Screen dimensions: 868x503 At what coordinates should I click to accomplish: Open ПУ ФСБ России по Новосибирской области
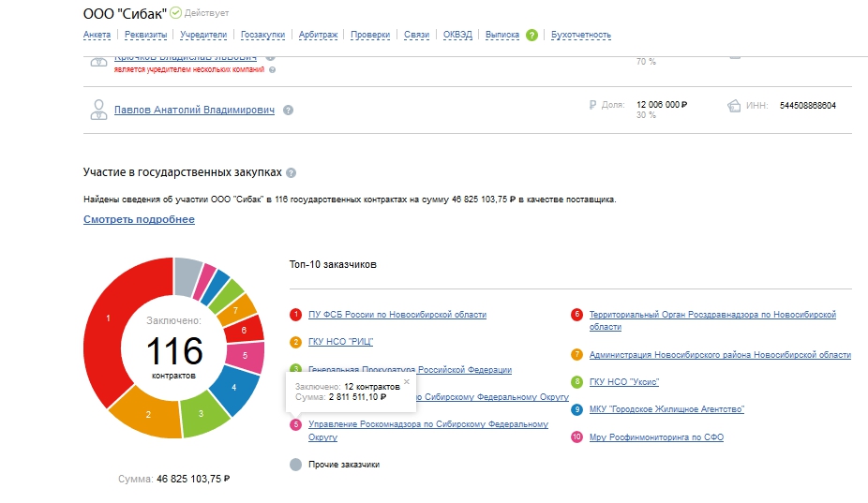pyautogui.click(x=397, y=315)
